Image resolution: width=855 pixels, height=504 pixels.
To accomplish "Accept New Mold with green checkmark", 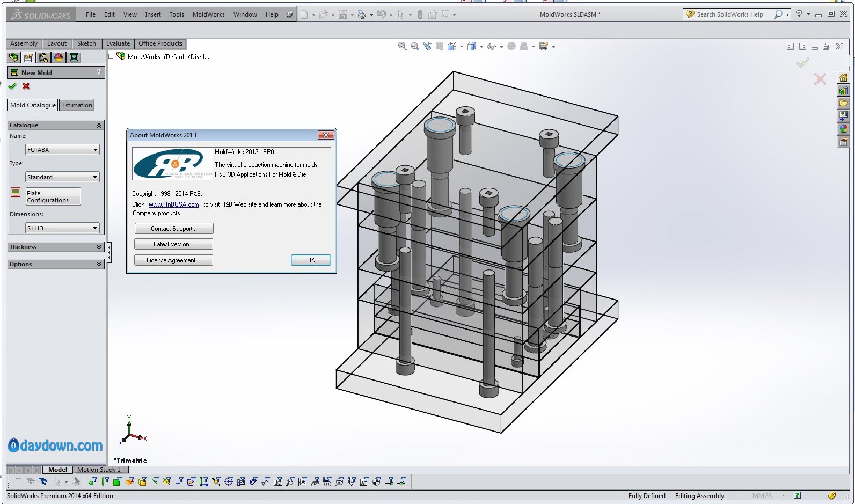I will tap(13, 86).
